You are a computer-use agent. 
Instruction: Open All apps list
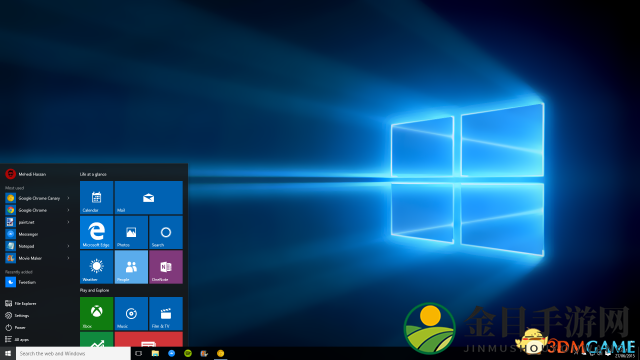click(x=17, y=339)
